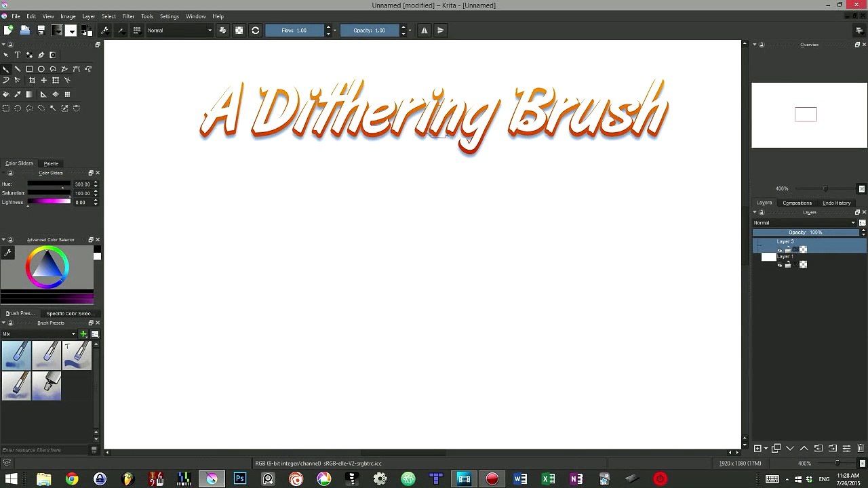Image resolution: width=868 pixels, height=488 pixels.
Task: Open Specific Color Selector tab
Action: [x=68, y=313]
